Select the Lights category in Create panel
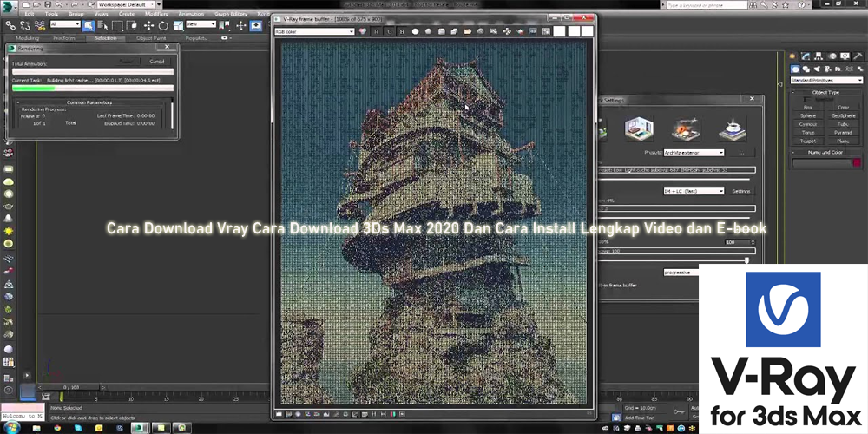868x434 pixels. coord(817,69)
